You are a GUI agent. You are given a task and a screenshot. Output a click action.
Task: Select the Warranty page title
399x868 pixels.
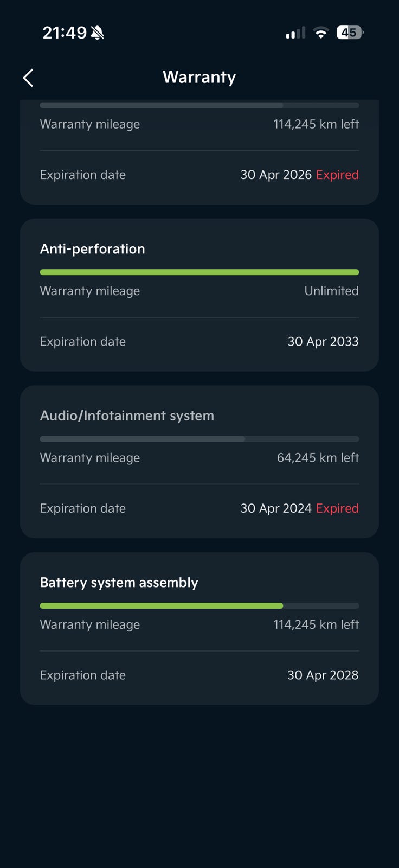pyautogui.click(x=200, y=77)
